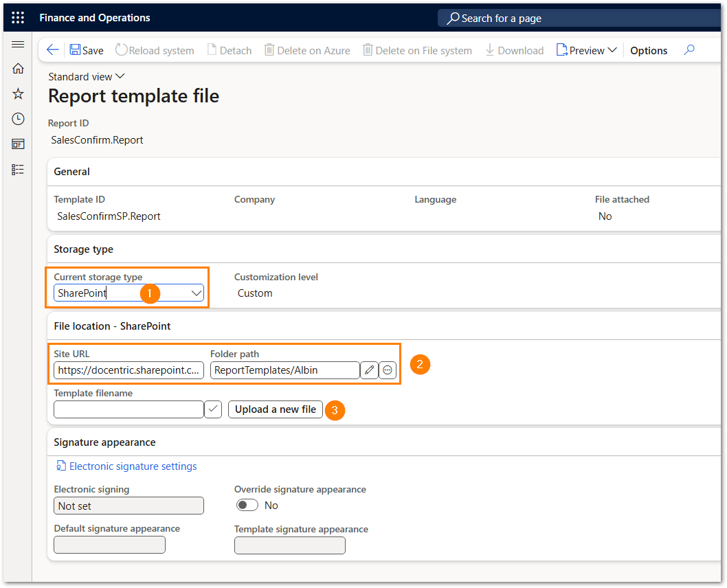Click the Template filename input field
Viewport: 727px width, 588px height.
tap(128, 409)
